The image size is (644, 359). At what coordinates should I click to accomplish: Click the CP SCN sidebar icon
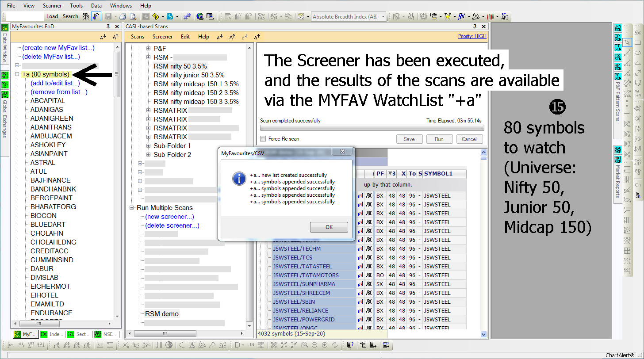coord(618,38)
